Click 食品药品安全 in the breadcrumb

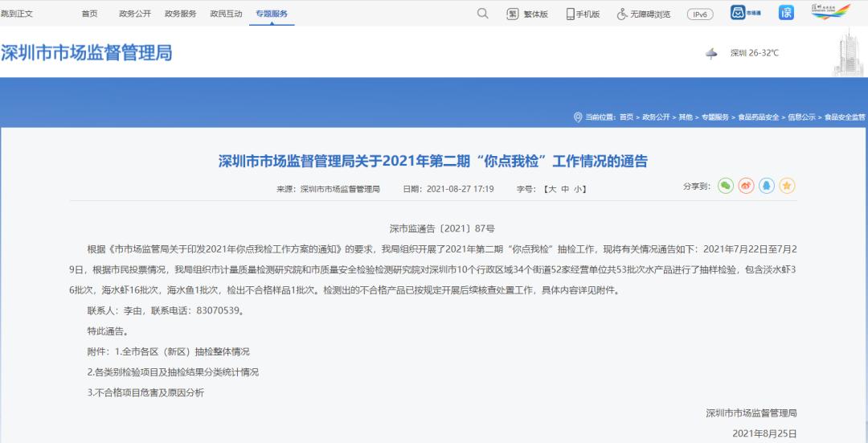tap(758, 117)
